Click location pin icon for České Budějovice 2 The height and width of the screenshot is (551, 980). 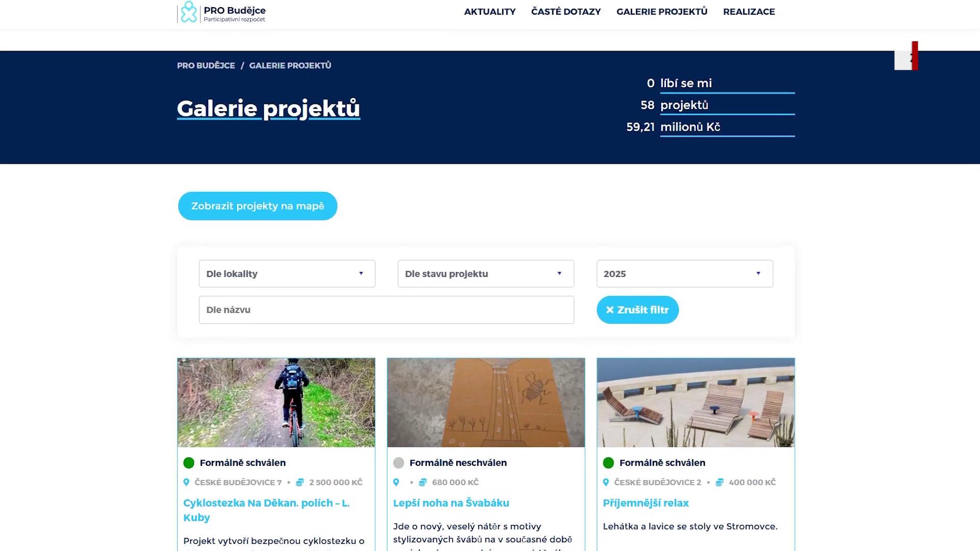pos(606,482)
